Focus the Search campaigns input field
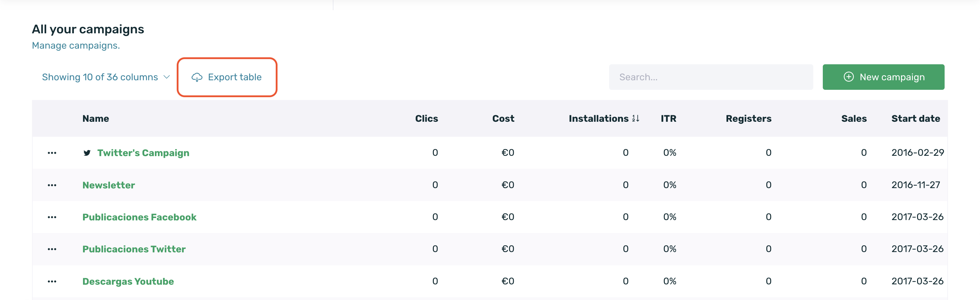Screen dimensions: 980x300 (710, 77)
